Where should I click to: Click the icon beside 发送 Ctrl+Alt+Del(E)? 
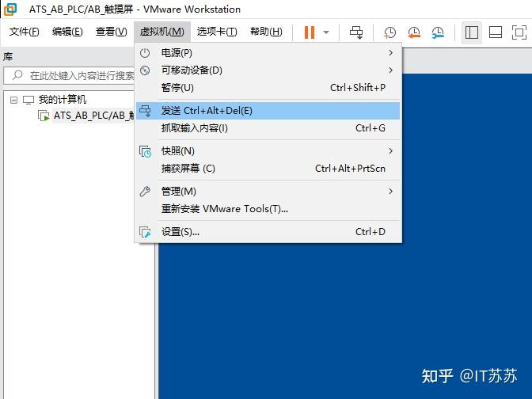coord(145,111)
